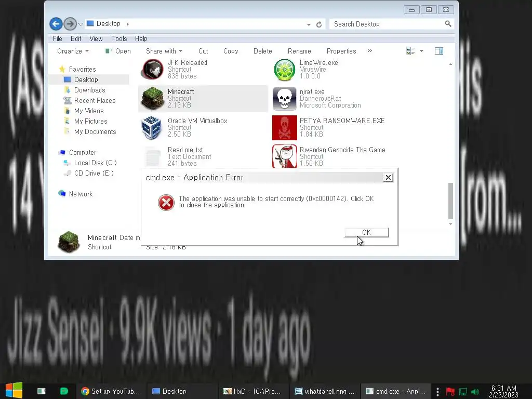Select Rwandan Genocide The Game icon
The image size is (532, 399).
click(284, 156)
